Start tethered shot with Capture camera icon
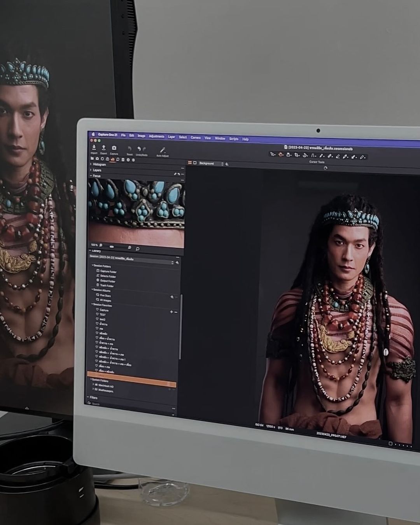 (x=114, y=148)
